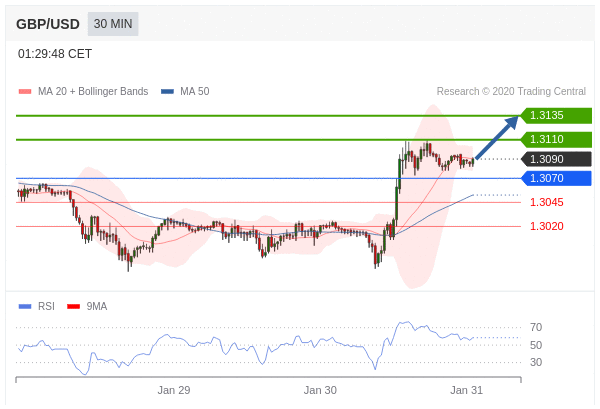Select the GBP/USD symbol title

(x=49, y=24)
